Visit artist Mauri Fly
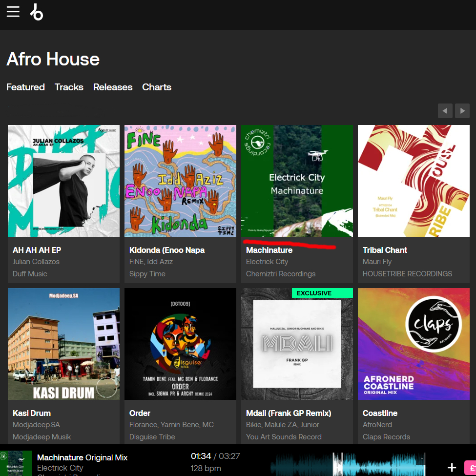 click(x=377, y=262)
